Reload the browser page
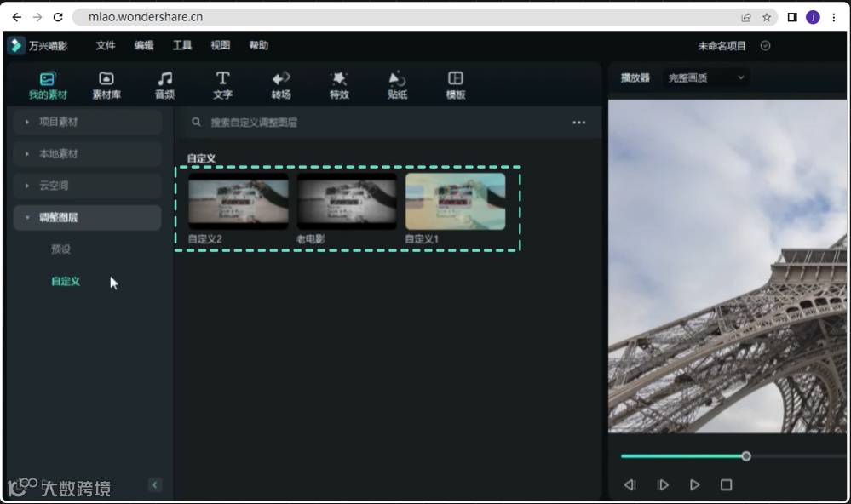Image resolution: width=851 pixels, height=504 pixels. (x=58, y=17)
